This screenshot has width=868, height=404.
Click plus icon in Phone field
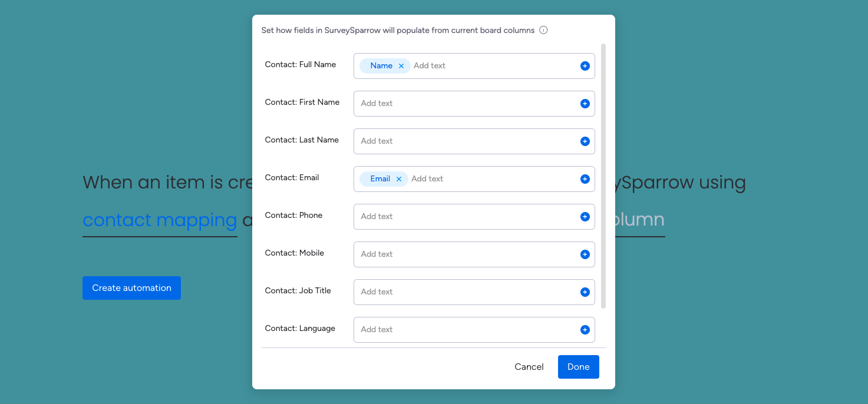pyautogui.click(x=585, y=217)
